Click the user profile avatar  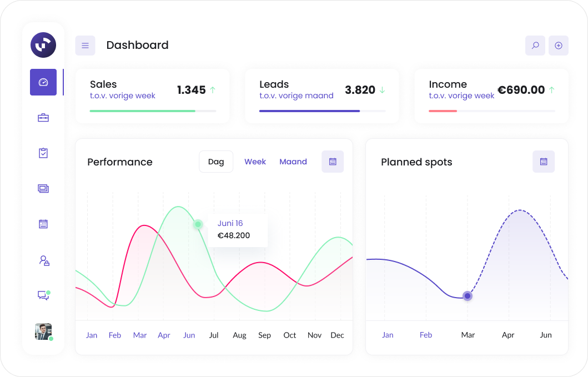click(43, 331)
